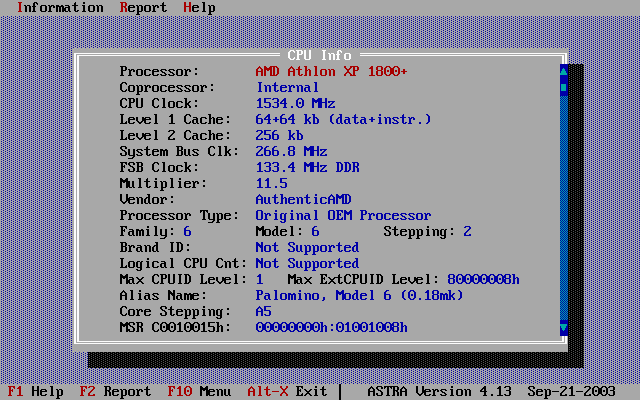Click the FSB Clock value 133.4 MHz DDR
The width and height of the screenshot is (640, 400).
point(307,167)
